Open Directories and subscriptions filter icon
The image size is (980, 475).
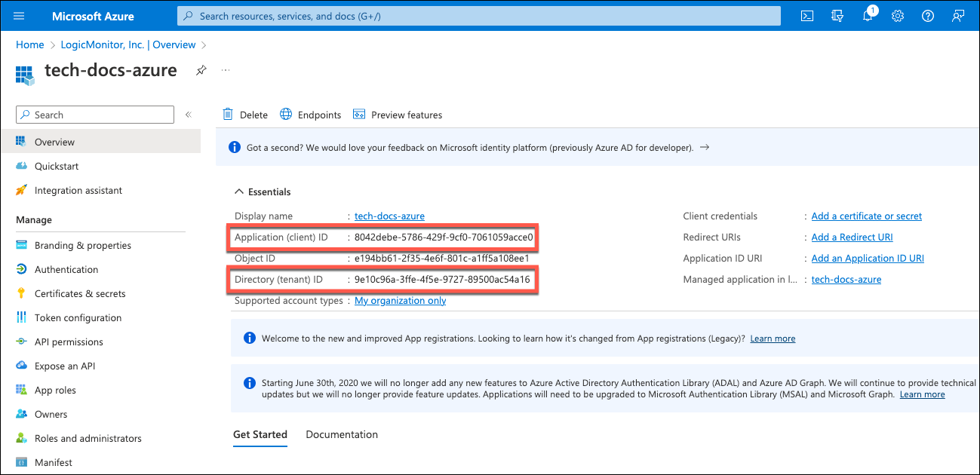(x=837, y=16)
